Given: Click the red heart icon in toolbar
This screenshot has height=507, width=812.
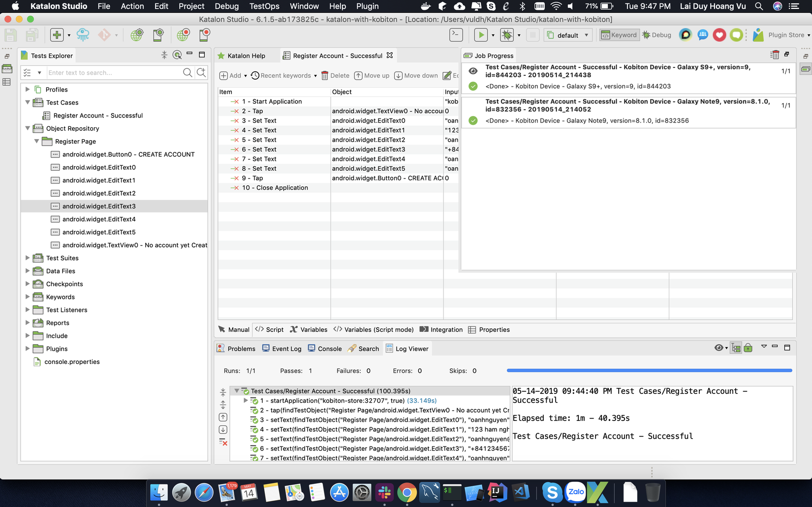Looking at the screenshot, I should (719, 35).
